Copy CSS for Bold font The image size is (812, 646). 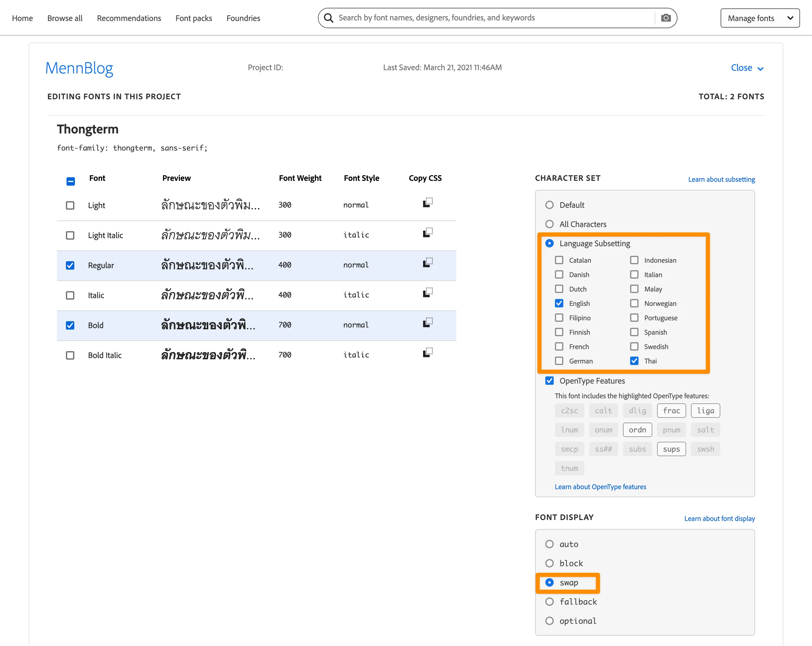pyautogui.click(x=428, y=323)
